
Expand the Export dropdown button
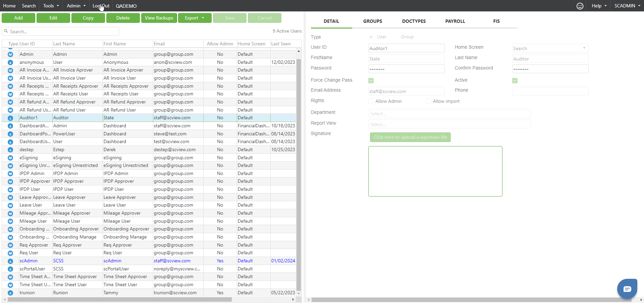point(195,18)
